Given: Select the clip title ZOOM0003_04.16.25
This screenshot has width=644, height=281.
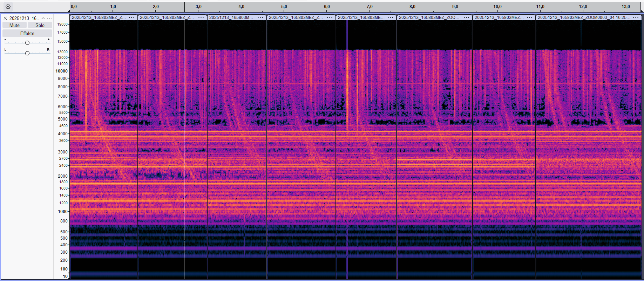Looking at the screenshot, I should [x=584, y=18].
